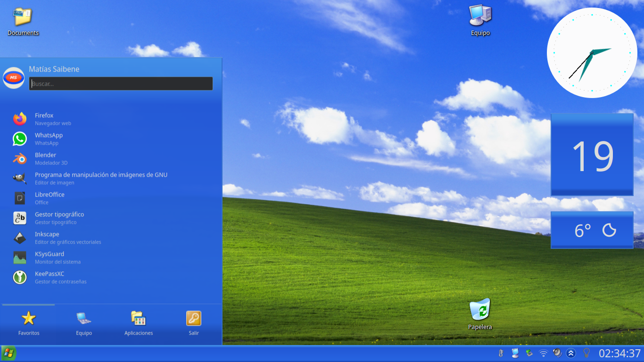Click the green-arrow device tray icon
The width and height of the screenshot is (644, 362).
[529, 353]
